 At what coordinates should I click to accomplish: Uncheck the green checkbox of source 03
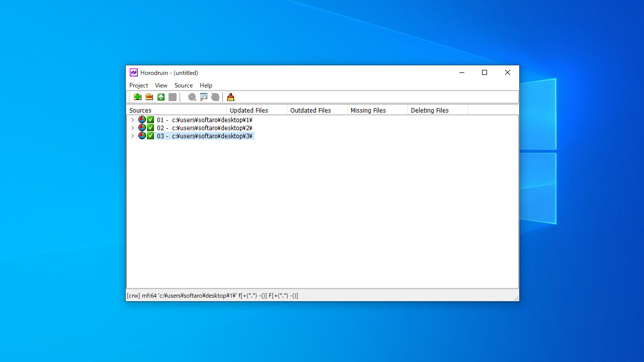[x=150, y=136]
